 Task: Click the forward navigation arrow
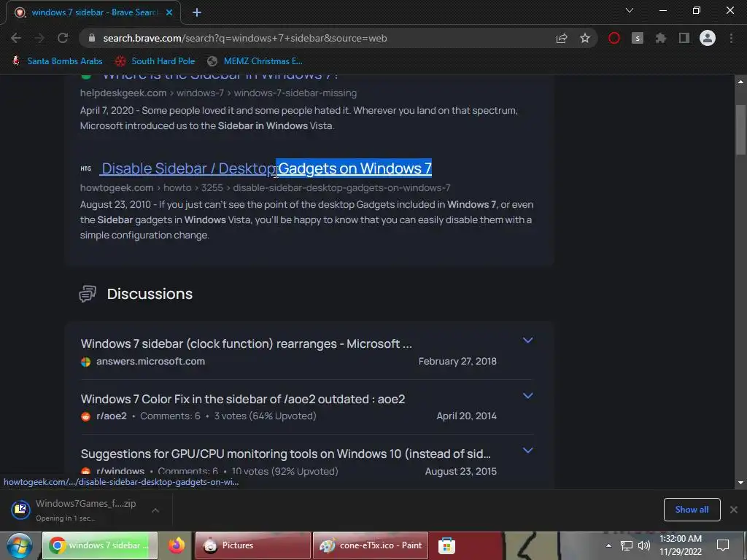pyautogui.click(x=39, y=38)
